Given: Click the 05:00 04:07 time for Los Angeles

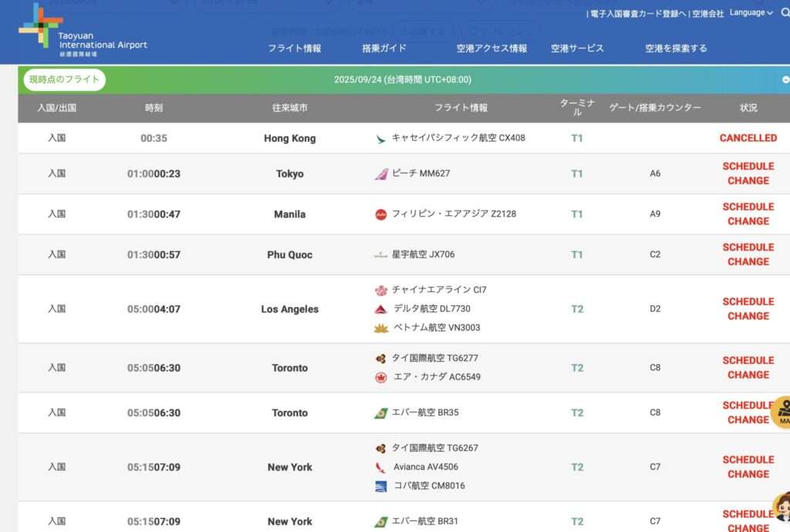Looking at the screenshot, I should (x=154, y=309).
